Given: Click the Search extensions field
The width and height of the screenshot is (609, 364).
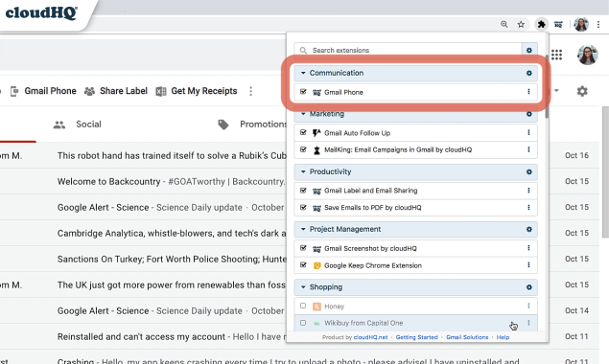Looking at the screenshot, I should 408,50.
